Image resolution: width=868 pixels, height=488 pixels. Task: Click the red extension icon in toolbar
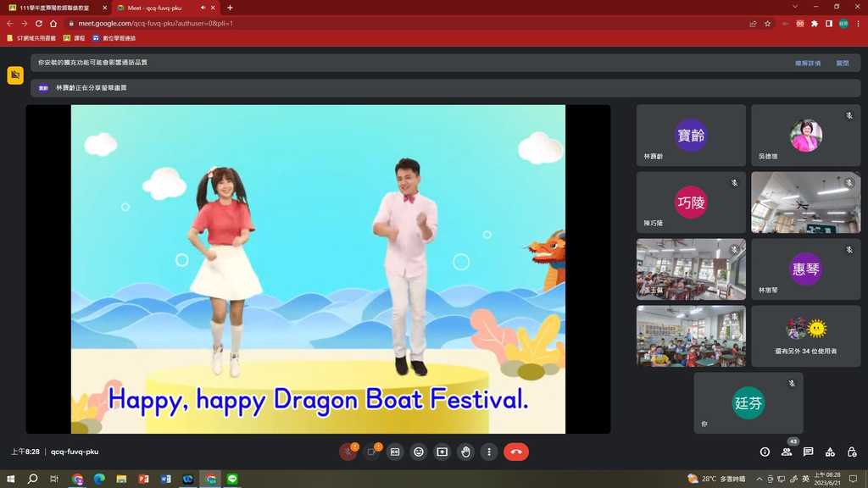pyautogui.click(x=800, y=23)
